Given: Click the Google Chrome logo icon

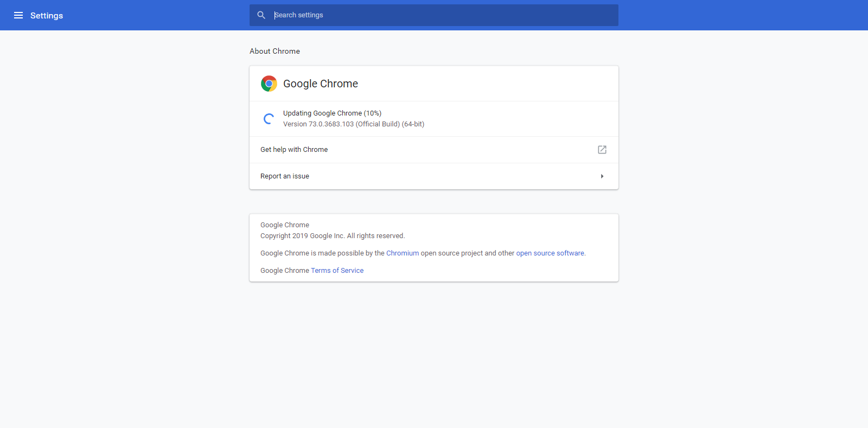Looking at the screenshot, I should (x=269, y=84).
